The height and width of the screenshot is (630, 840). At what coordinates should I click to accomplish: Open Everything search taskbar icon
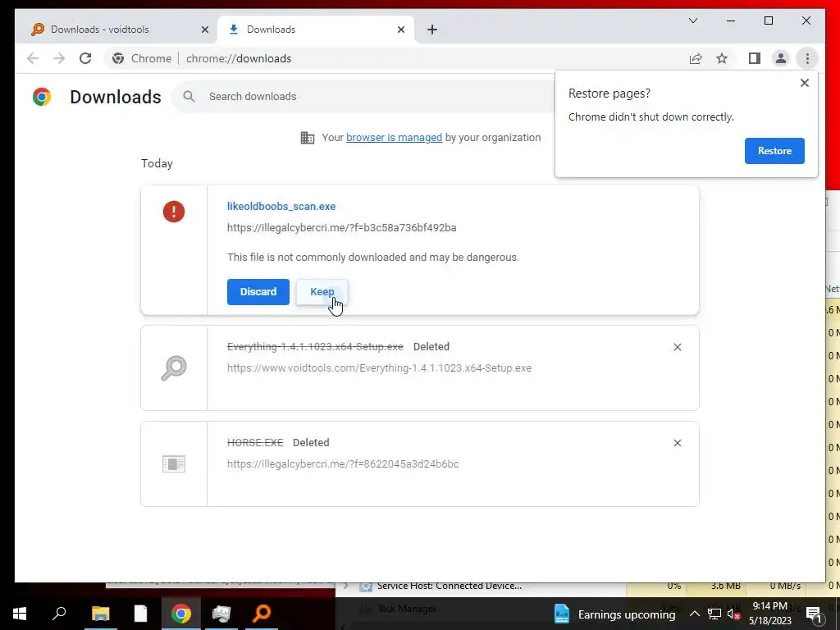click(x=262, y=614)
